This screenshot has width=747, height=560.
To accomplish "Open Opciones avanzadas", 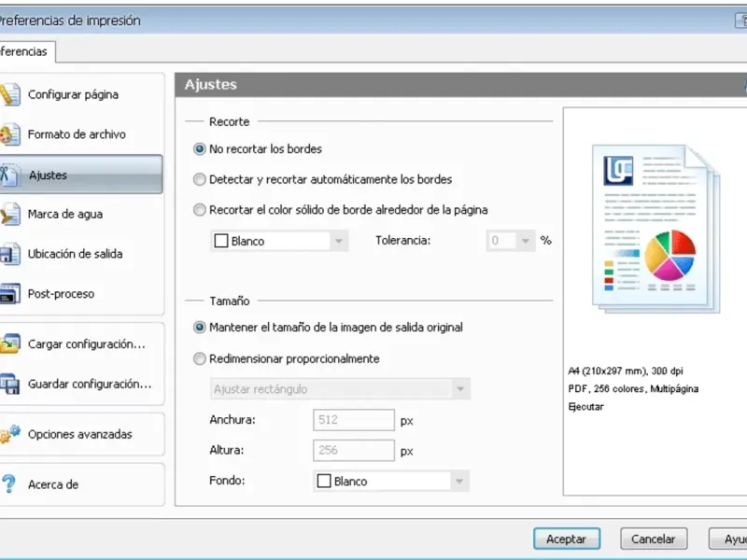I will pos(80,434).
